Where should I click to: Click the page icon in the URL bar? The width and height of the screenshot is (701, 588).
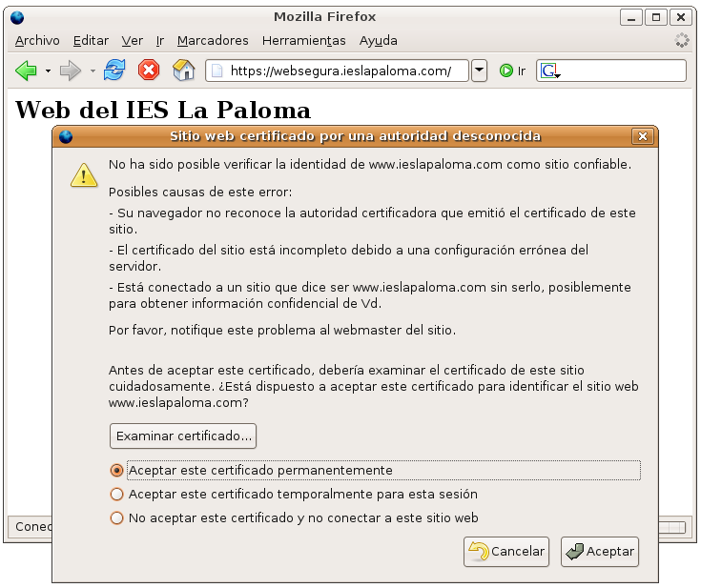(x=216, y=71)
